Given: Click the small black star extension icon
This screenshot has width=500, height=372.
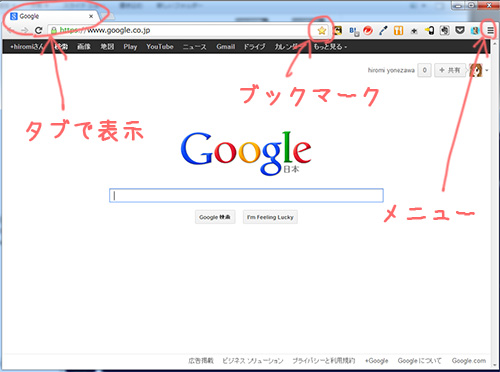Looking at the screenshot, I should coord(414,31).
